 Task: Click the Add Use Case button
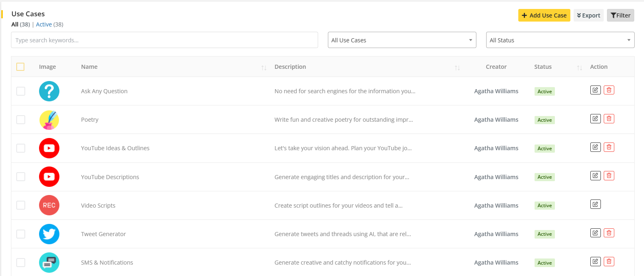[544, 15]
